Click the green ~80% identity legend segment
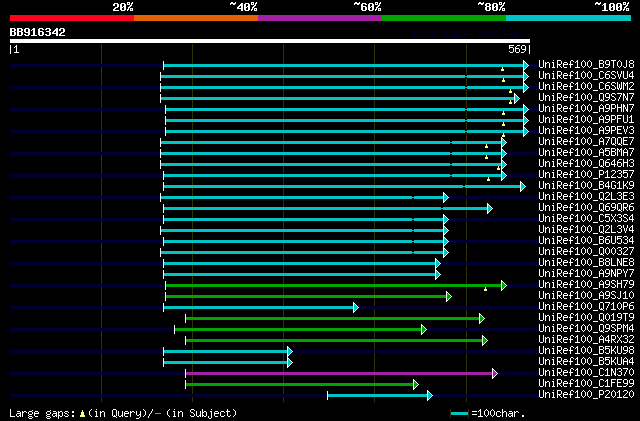Image resolution: width=640 pixels, height=421 pixels. pyautogui.click(x=444, y=18)
